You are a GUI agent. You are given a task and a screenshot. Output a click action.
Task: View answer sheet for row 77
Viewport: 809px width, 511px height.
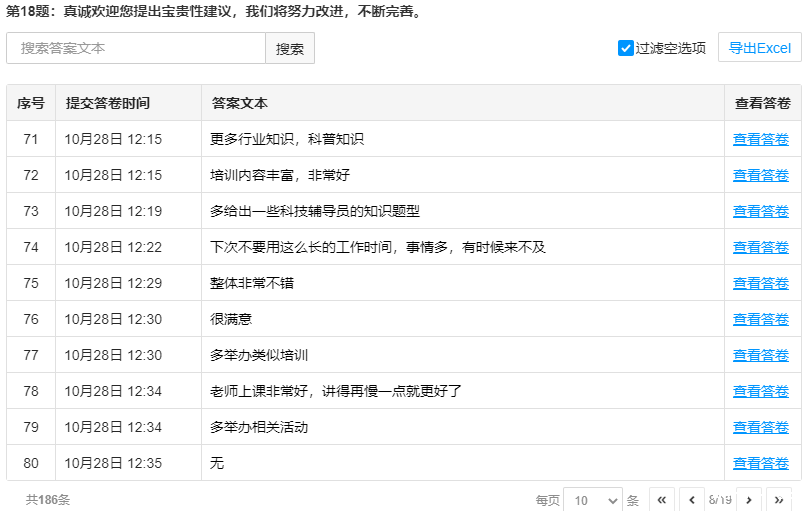tap(760, 355)
